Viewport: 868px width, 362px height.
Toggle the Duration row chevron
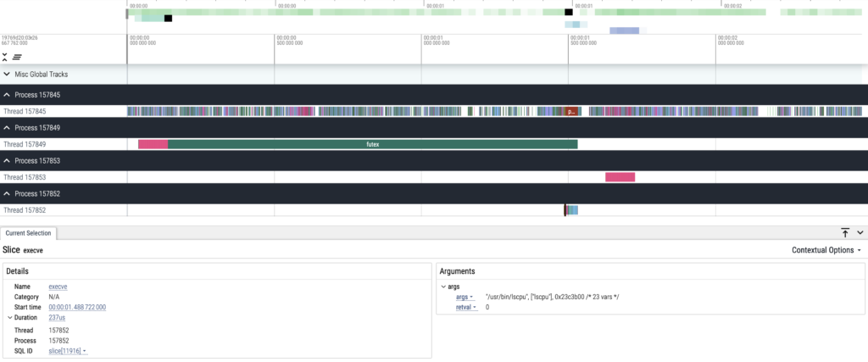tap(9, 317)
